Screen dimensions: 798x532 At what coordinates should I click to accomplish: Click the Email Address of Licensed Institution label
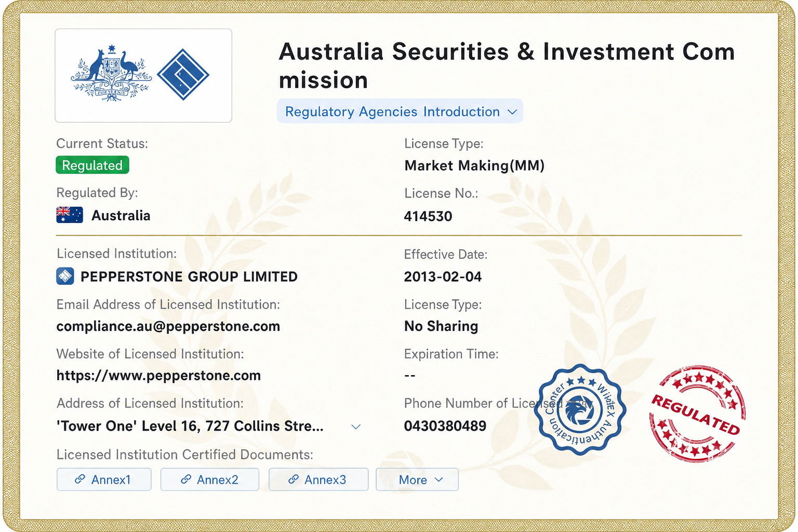tap(168, 304)
